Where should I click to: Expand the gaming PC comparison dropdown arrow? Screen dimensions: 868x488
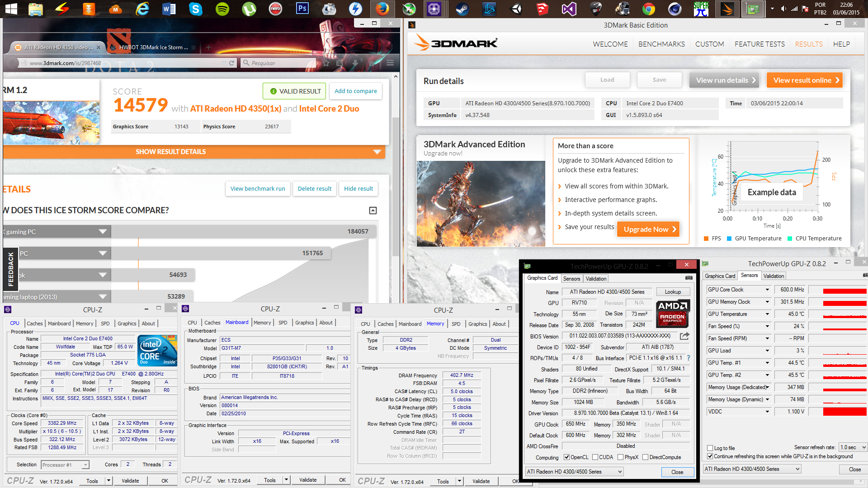[x=103, y=232]
